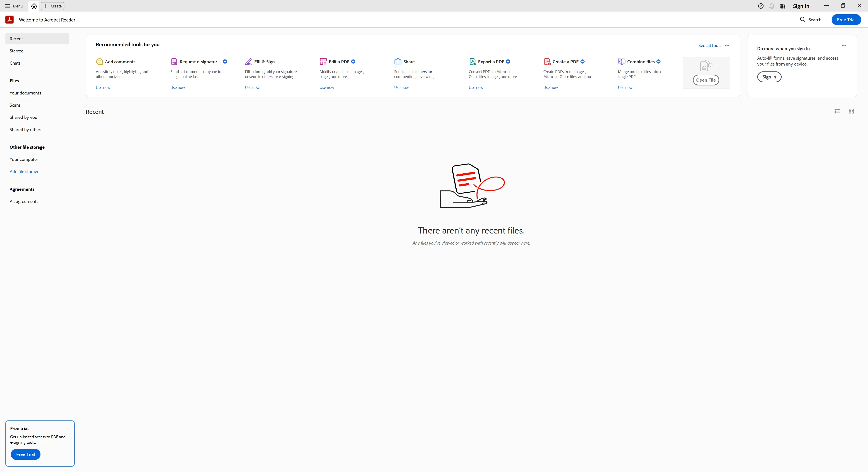Open the hamburger Menu
Viewport: 868px width, 472px height.
(x=14, y=6)
